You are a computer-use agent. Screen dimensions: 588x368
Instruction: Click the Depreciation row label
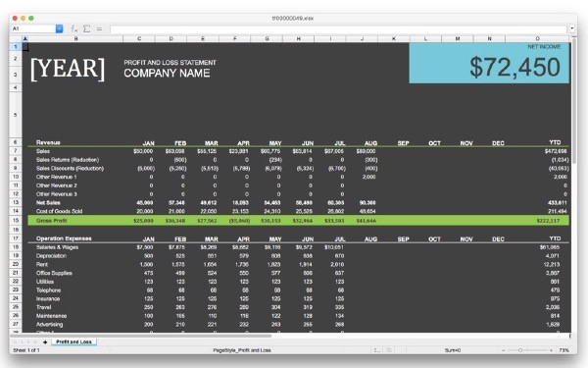51,256
